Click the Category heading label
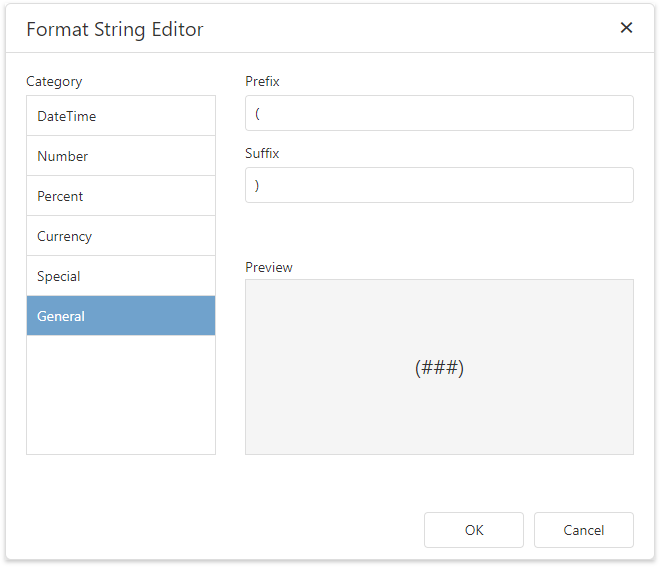The height and width of the screenshot is (567, 660). point(54,82)
